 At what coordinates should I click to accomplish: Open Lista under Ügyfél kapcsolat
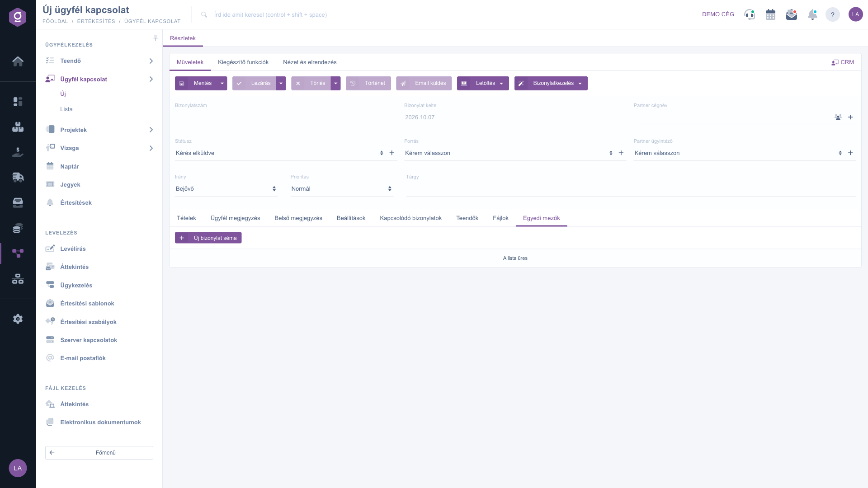[66, 109]
